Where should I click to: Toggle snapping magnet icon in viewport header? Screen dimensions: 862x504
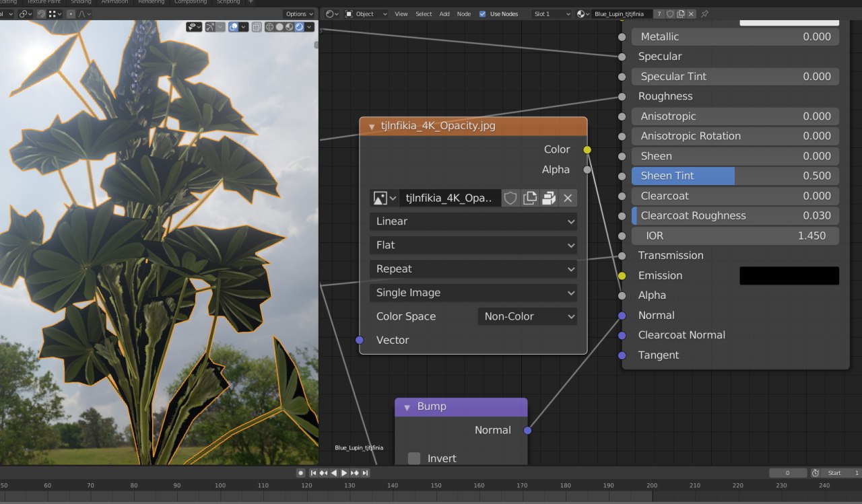42,14
